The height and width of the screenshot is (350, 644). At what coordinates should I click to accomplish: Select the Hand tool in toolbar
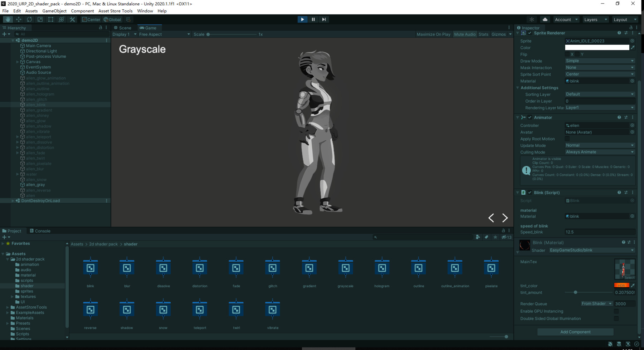8,19
